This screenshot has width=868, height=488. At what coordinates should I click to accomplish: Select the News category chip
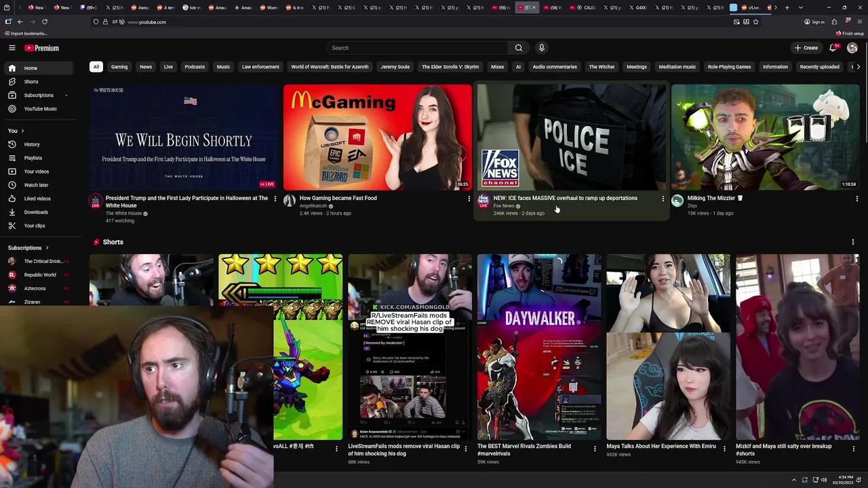[146, 67]
